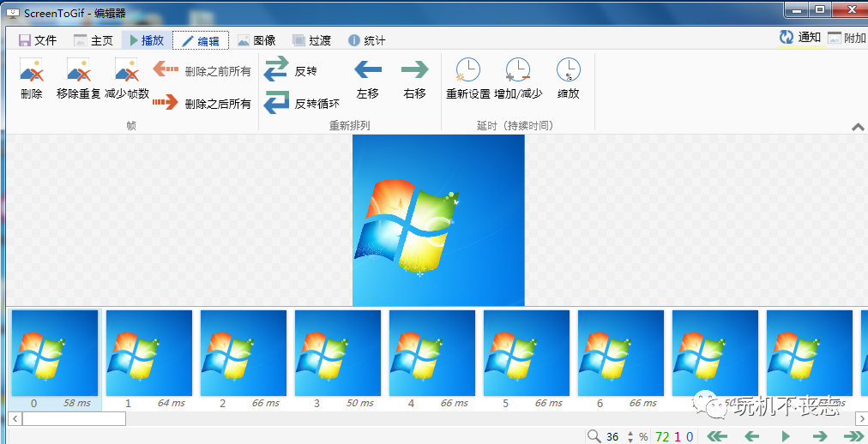
Task: Click the selected frames count 1
Action: click(x=677, y=437)
